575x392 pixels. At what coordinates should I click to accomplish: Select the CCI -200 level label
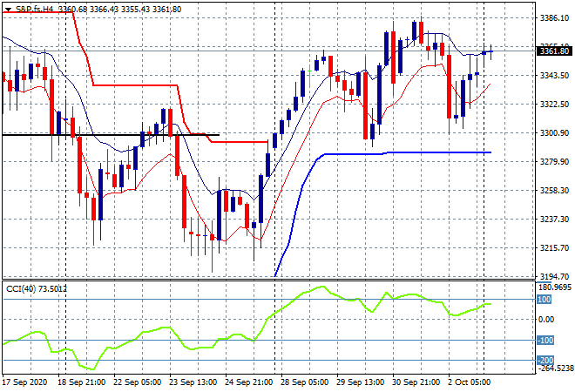(x=545, y=361)
